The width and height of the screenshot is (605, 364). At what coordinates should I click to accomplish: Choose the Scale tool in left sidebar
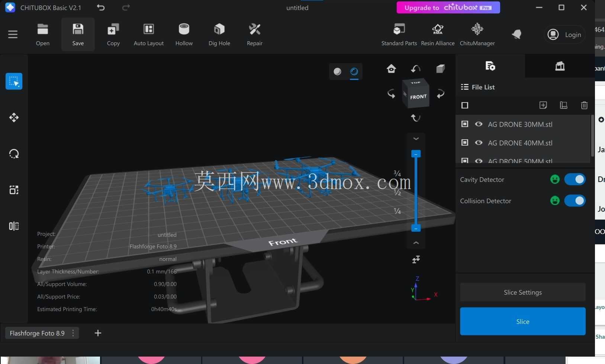(x=14, y=190)
